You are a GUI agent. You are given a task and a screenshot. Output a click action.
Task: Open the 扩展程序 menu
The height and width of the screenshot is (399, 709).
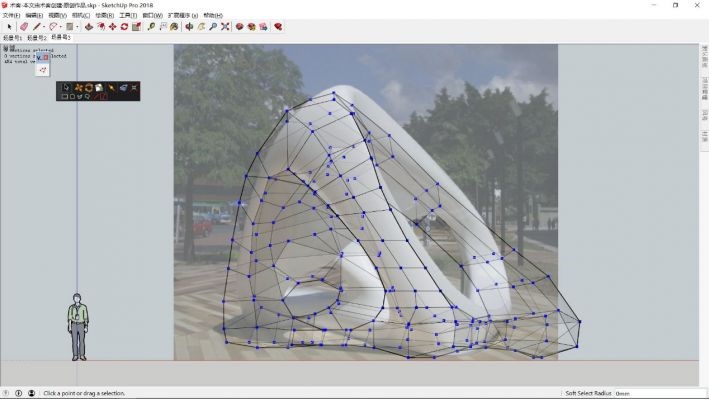(183, 15)
